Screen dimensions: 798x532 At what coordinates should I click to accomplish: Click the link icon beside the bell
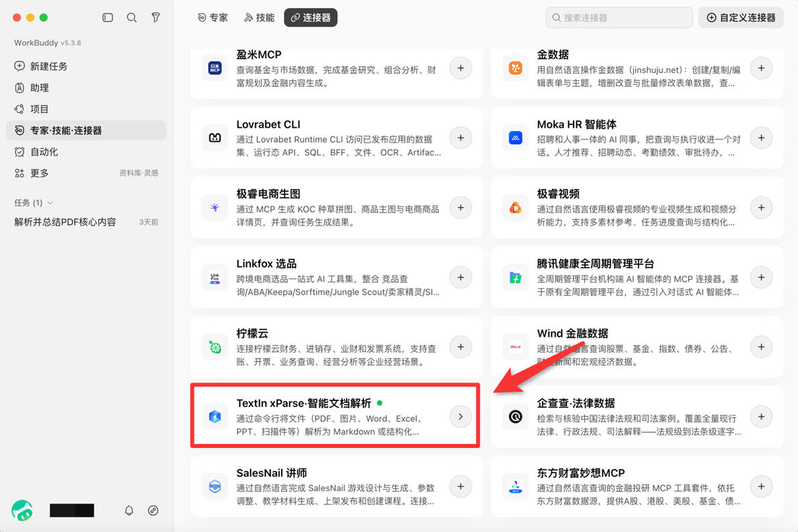click(153, 510)
